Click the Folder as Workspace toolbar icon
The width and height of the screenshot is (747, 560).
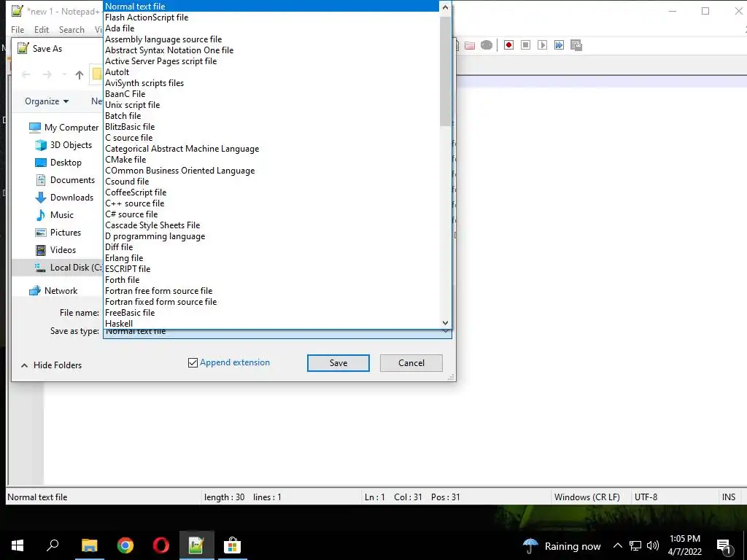point(470,45)
